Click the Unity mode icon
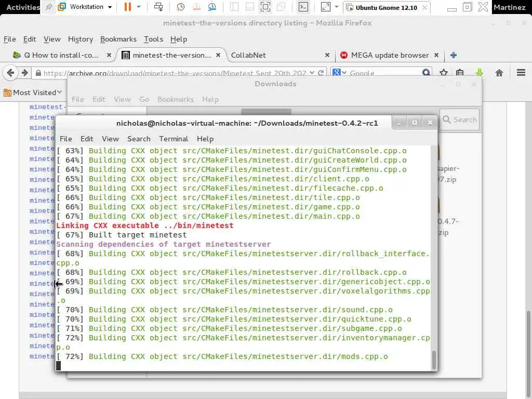532x399 pixels. pyautogui.click(x=281, y=7)
